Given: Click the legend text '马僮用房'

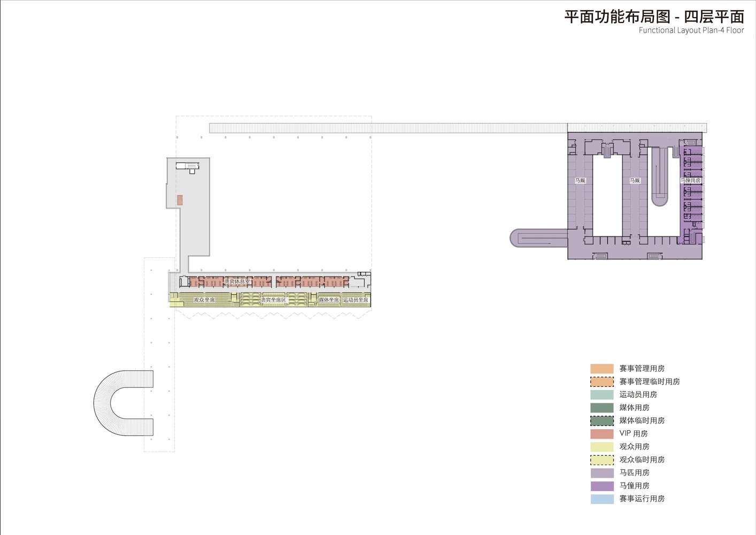Looking at the screenshot, I should pyautogui.click(x=634, y=486).
